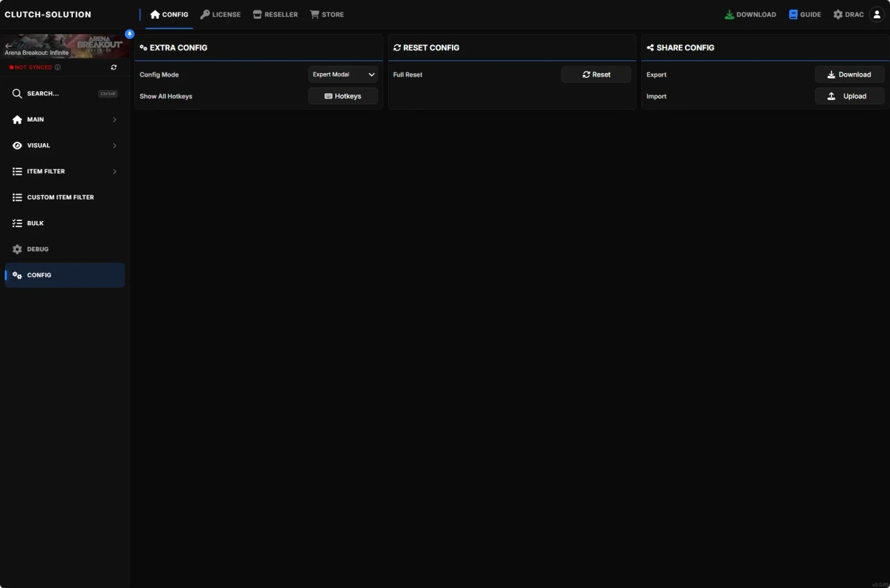Click the Item Filter list icon
The image size is (890, 588).
click(17, 171)
